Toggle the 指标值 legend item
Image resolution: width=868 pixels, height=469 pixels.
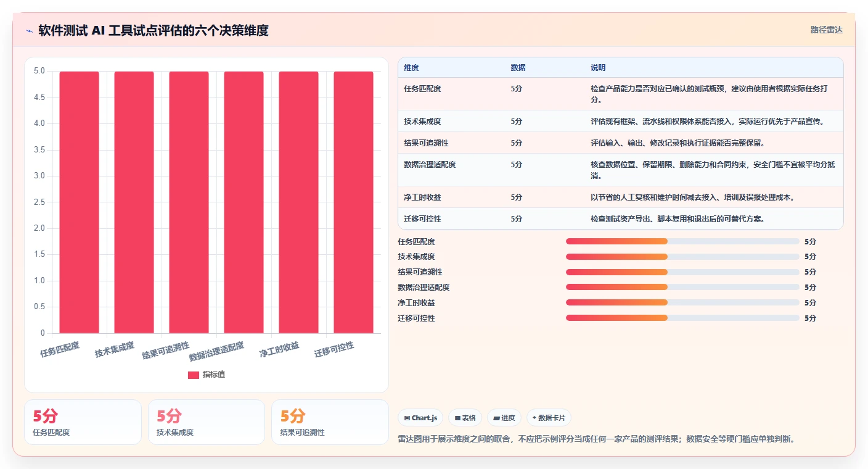pyautogui.click(x=207, y=375)
